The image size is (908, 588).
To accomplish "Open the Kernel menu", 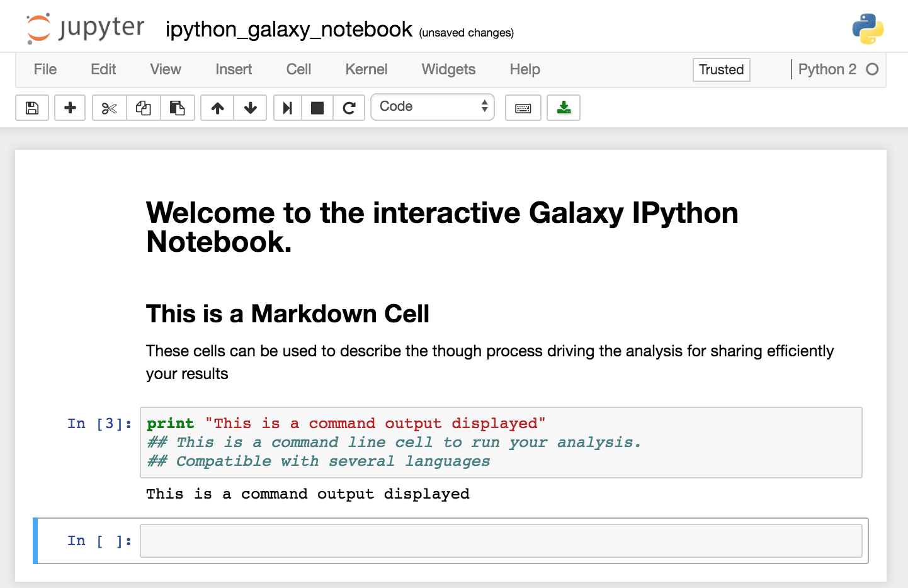I will pyautogui.click(x=366, y=69).
